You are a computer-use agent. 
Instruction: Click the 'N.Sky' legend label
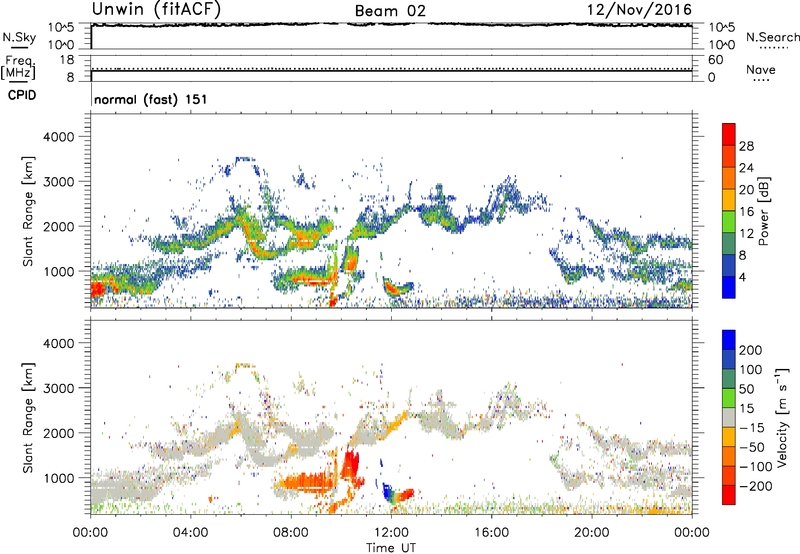pyautogui.click(x=19, y=38)
